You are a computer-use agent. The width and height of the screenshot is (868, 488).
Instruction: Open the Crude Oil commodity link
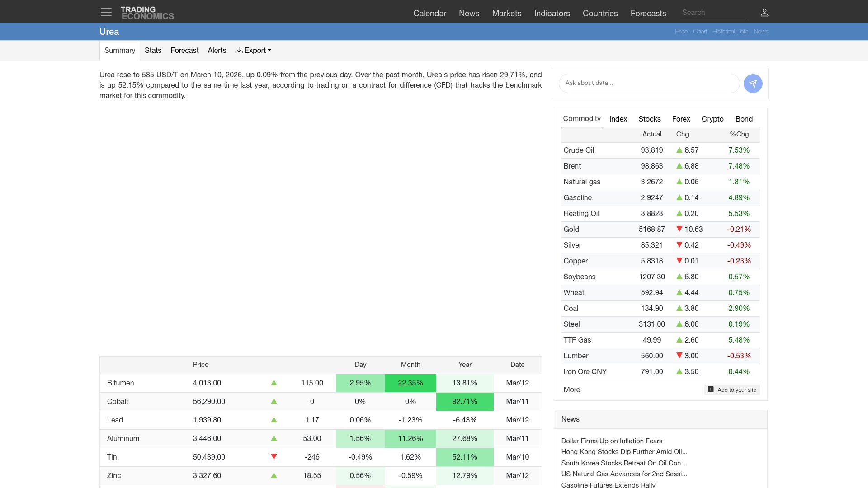click(x=579, y=150)
